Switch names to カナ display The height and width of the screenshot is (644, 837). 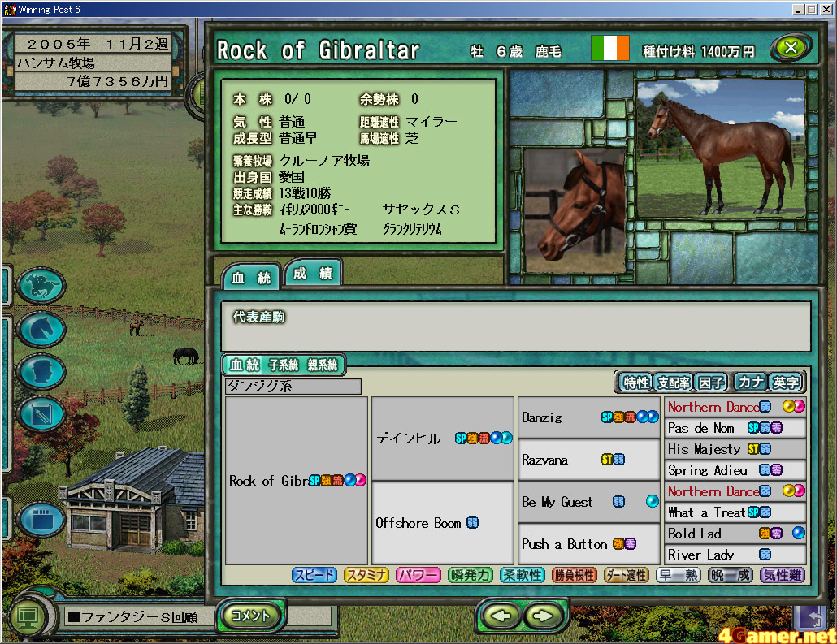(x=751, y=382)
